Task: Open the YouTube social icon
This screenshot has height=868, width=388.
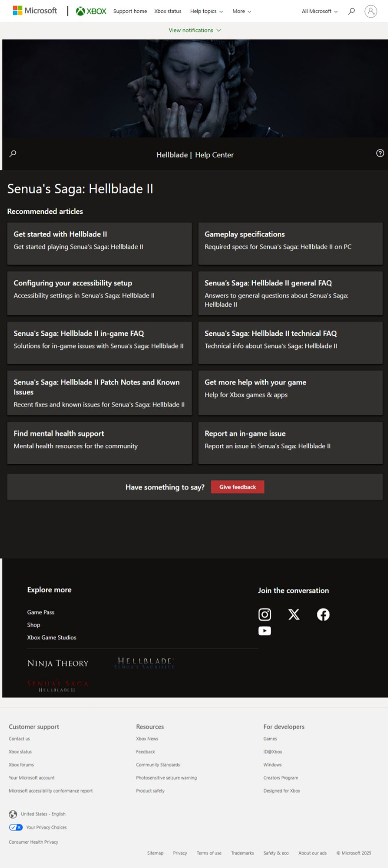Action: 264,631
